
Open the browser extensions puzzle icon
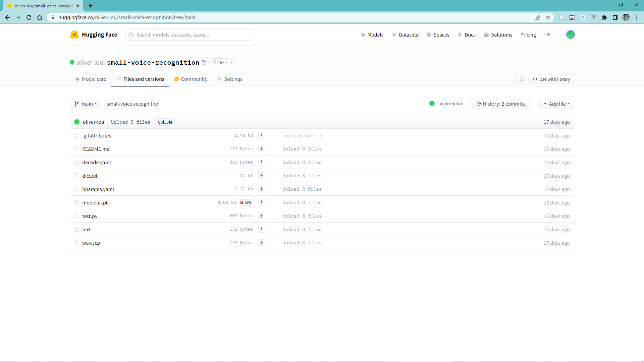604,17
